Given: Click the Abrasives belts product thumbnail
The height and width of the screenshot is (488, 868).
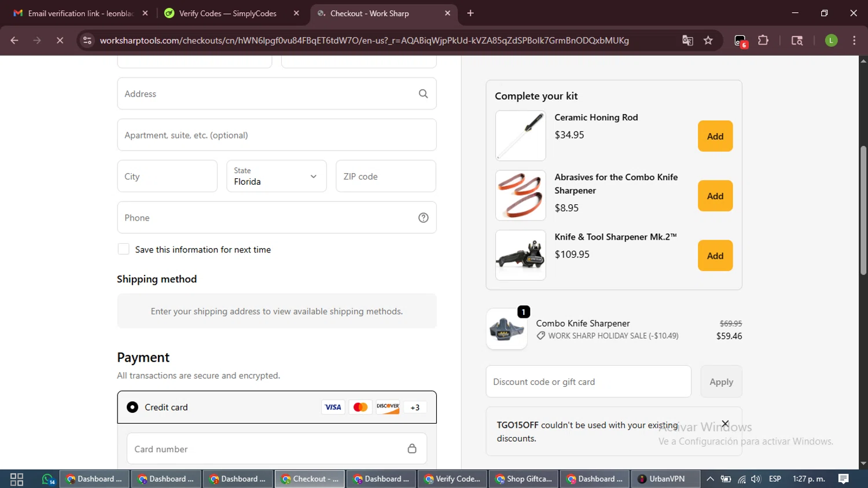Looking at the screenshot, I should click(521, 196).
